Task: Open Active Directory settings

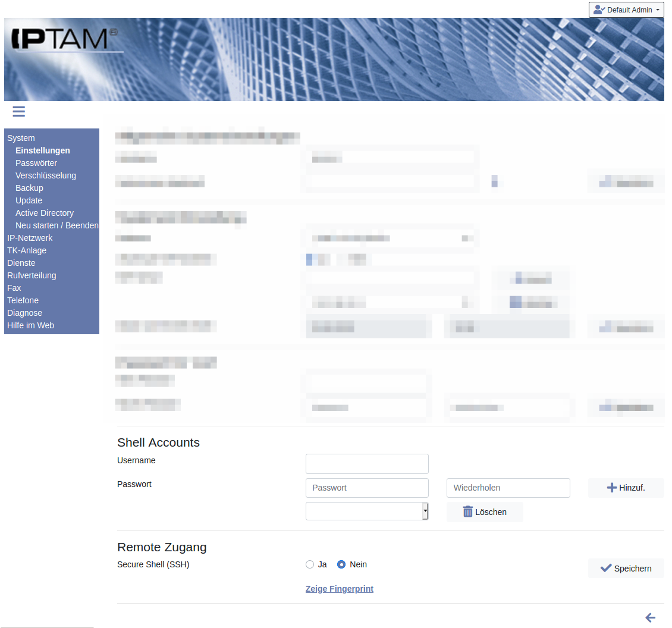Action: (x=45, y=213)
